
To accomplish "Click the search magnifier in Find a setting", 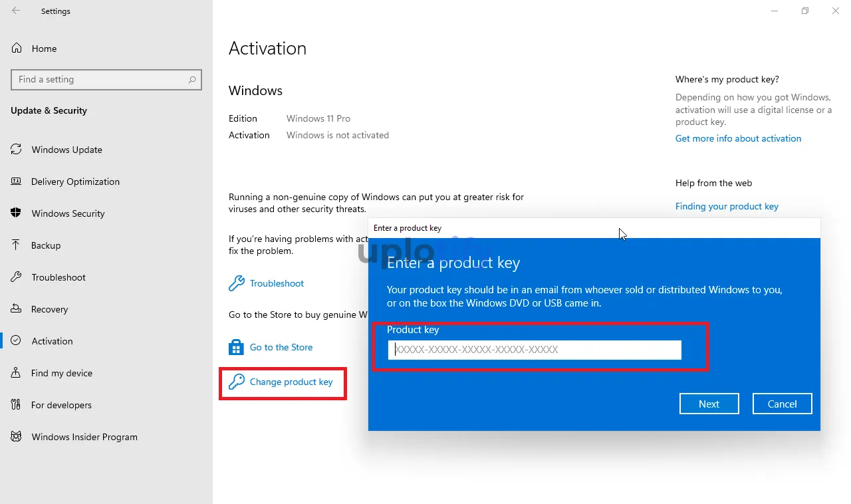I will (192, 80).
